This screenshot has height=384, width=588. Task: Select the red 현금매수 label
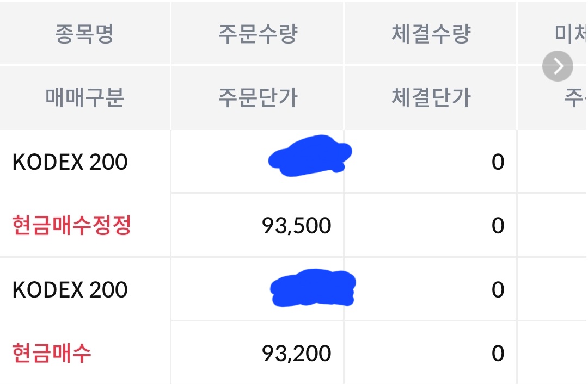52,354
